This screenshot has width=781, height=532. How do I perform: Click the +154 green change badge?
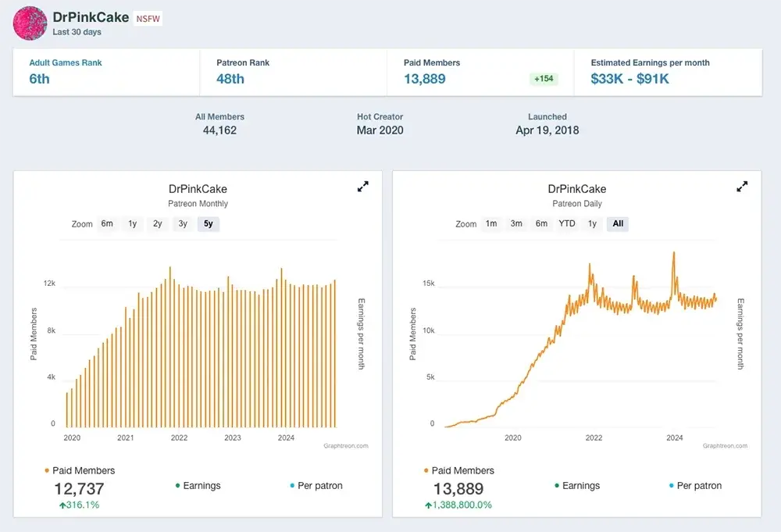[544, 79]
